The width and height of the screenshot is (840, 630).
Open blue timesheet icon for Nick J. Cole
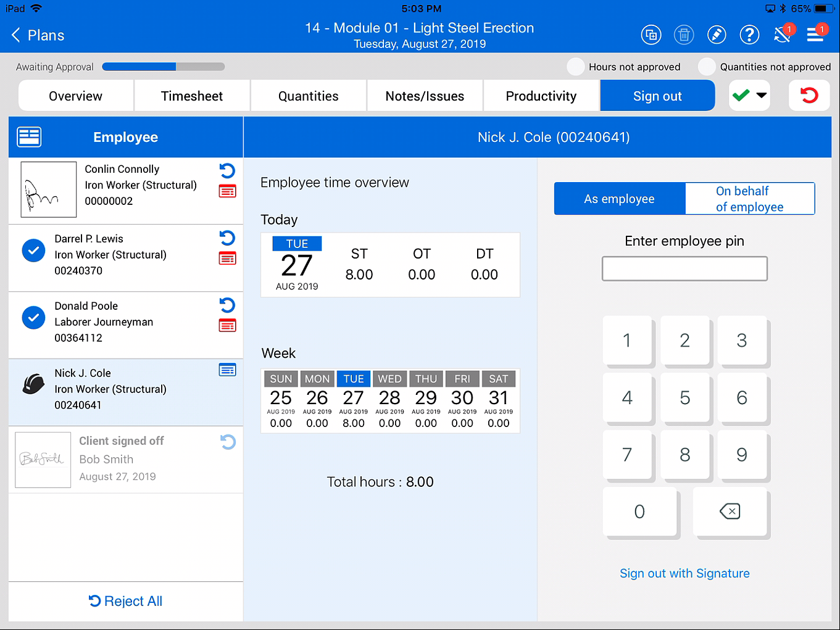(227, 370)
